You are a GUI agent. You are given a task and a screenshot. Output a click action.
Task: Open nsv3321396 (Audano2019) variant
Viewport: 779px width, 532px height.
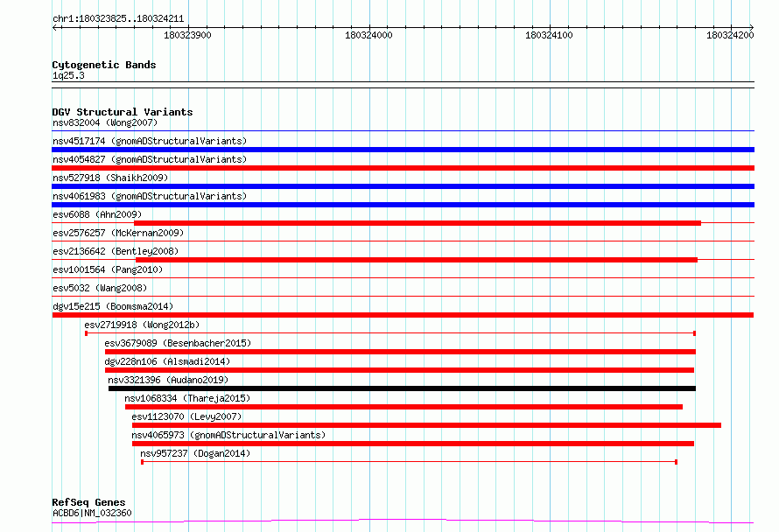click(168, 380)
